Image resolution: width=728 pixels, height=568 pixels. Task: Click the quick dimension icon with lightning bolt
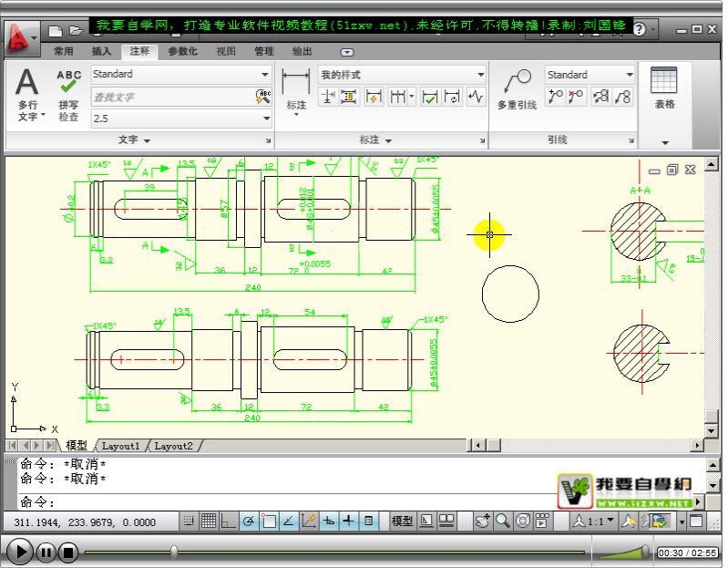[x=374, y=97]
